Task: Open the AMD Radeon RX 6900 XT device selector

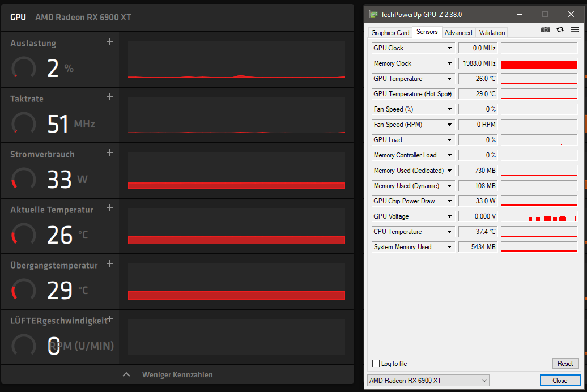Action: pyautogui.click(x=428, y=381)
